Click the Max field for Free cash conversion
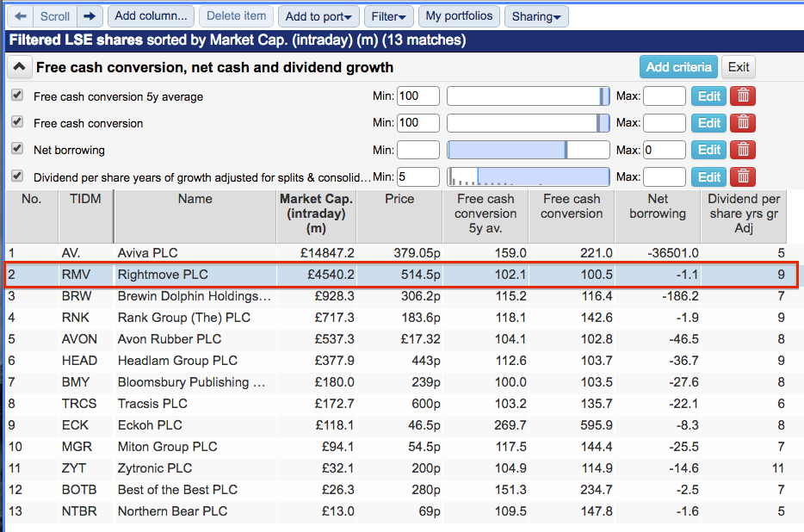This screenshot has height=532, width=804. (665, 123)
